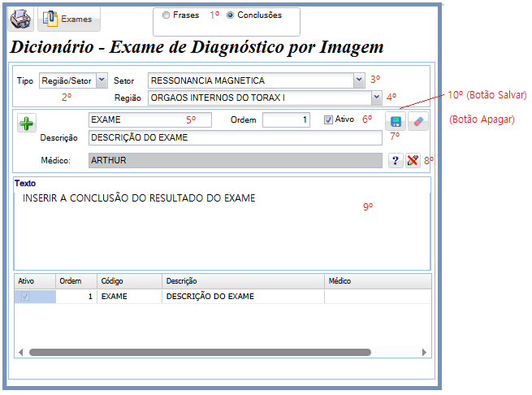Expand the Setor dropdown list
The height and width of the screenshot is (395, 532).
[359, 80]
